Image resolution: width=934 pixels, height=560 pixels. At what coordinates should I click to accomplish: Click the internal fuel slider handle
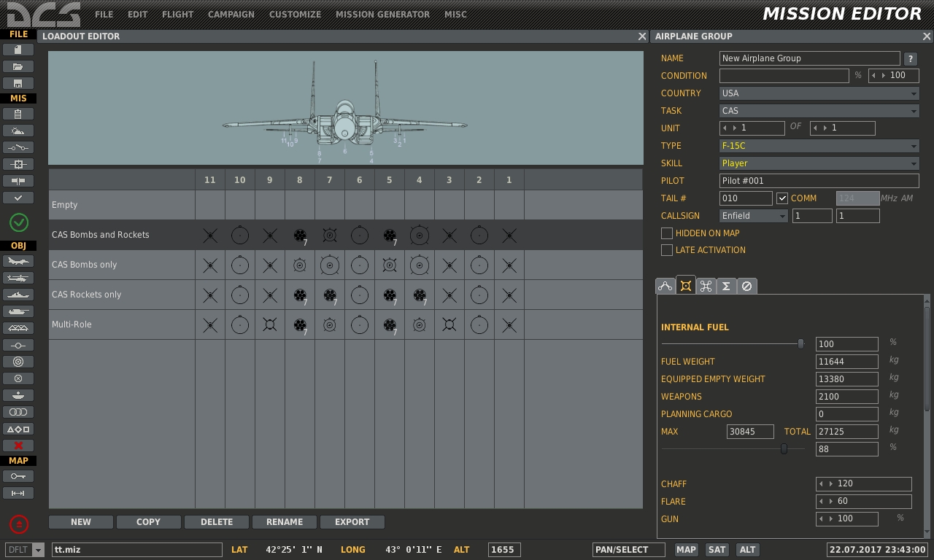pos(800,343)
